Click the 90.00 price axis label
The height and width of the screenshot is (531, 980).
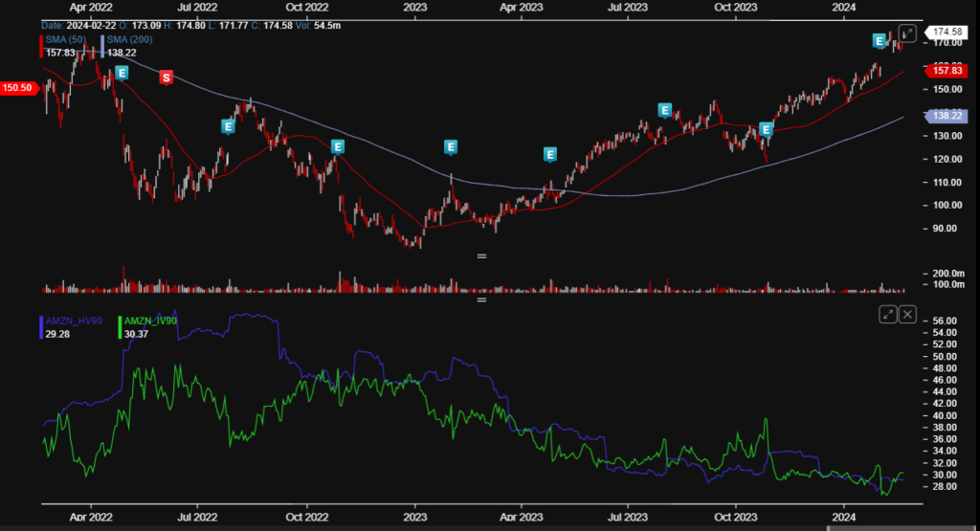pos(945,229)
